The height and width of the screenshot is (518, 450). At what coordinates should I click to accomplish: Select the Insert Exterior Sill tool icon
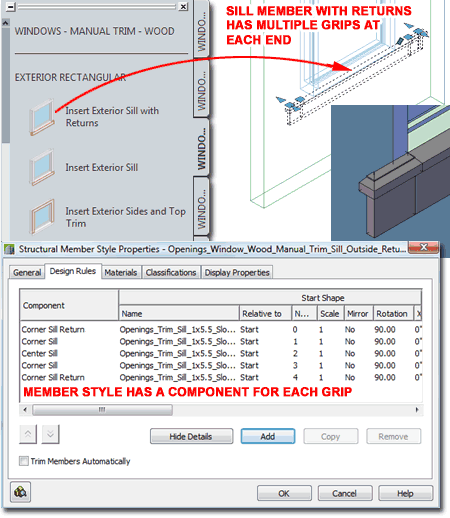click(42, 167)
